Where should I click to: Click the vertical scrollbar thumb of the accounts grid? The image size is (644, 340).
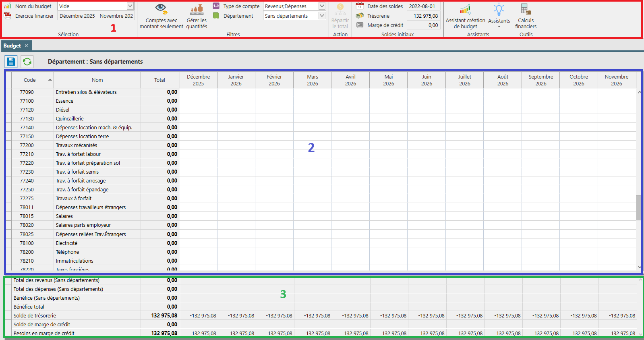tap(639, 208)
